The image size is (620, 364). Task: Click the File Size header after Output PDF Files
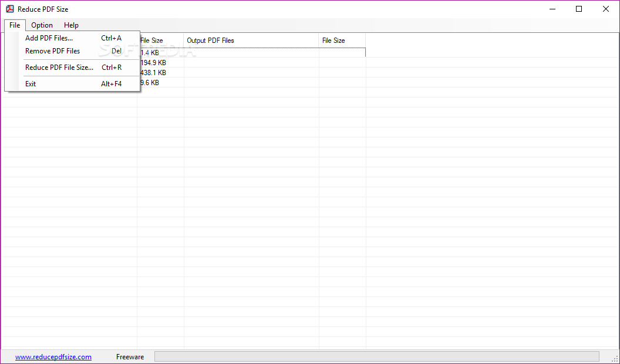click(x=342, y=41)
